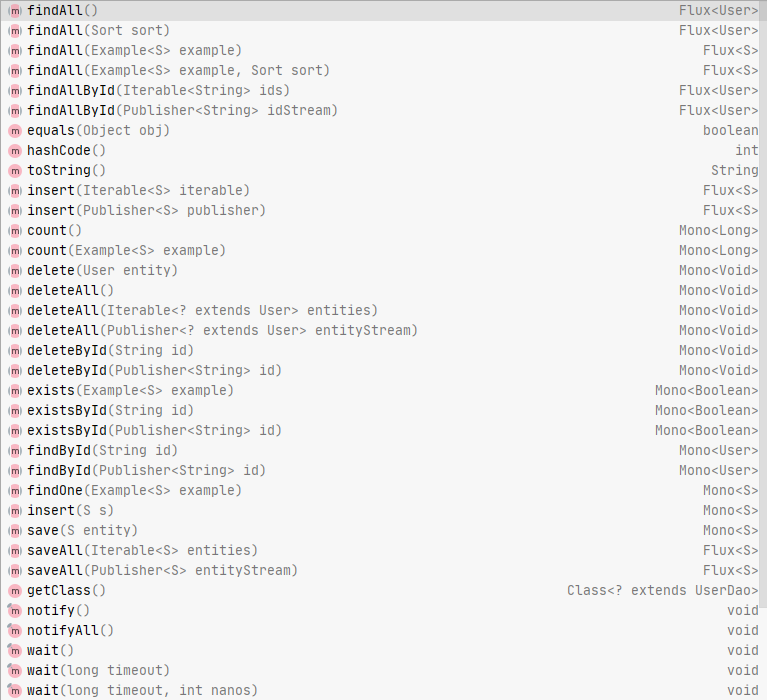Choose deleteById(String id) completion
The image size is (767, 700).
coord(110,350)
